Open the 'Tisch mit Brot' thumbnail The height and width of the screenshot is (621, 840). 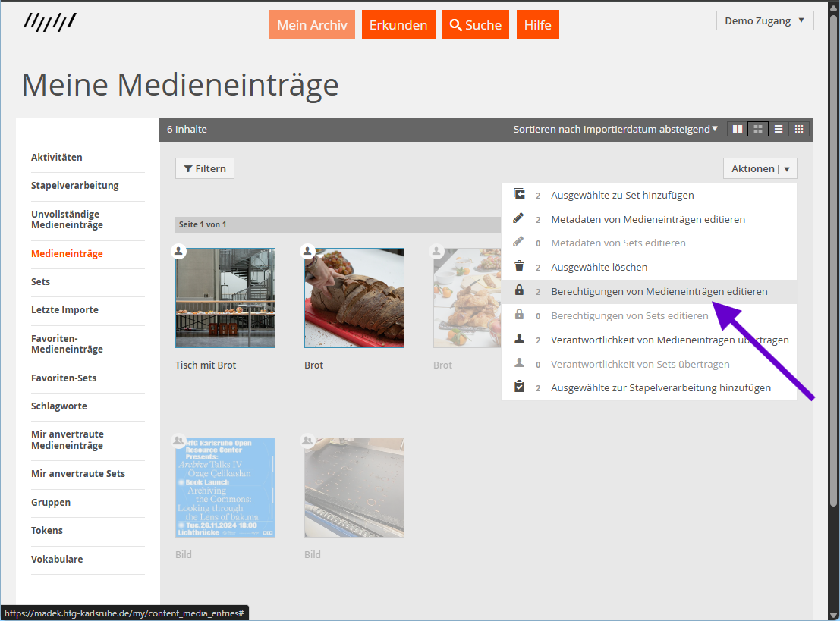coord(225,297)
